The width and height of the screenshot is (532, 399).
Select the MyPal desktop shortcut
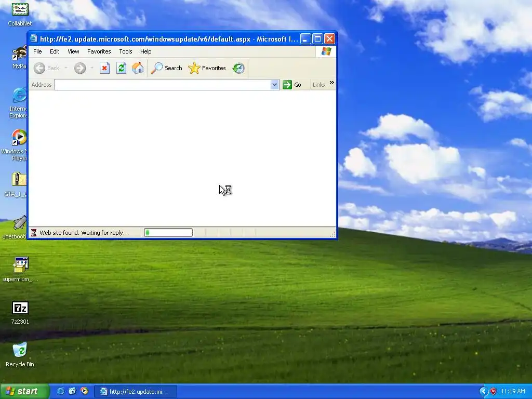point(20,57)
